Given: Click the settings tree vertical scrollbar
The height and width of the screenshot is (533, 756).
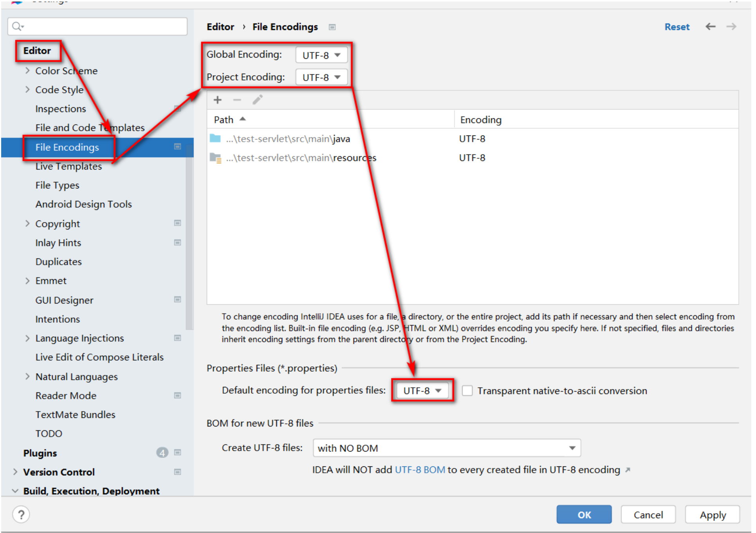Looking at the screenshot, I should (x=189, y=238).
